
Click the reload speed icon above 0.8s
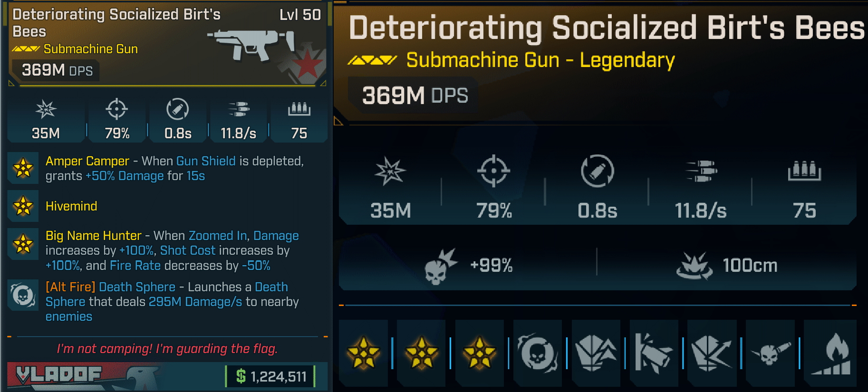pyautogui.click(x=177, y=109)
